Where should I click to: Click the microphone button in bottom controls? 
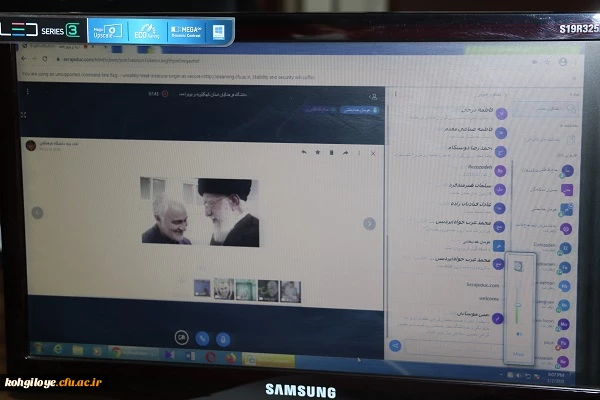224,339
